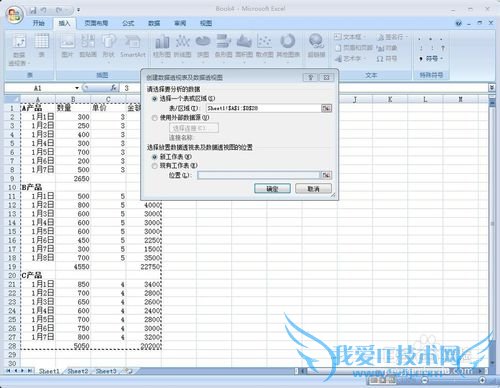The image size is (500, 388).
Task: Close the 创建数据透视表 dialog
Action: [326, 77]
